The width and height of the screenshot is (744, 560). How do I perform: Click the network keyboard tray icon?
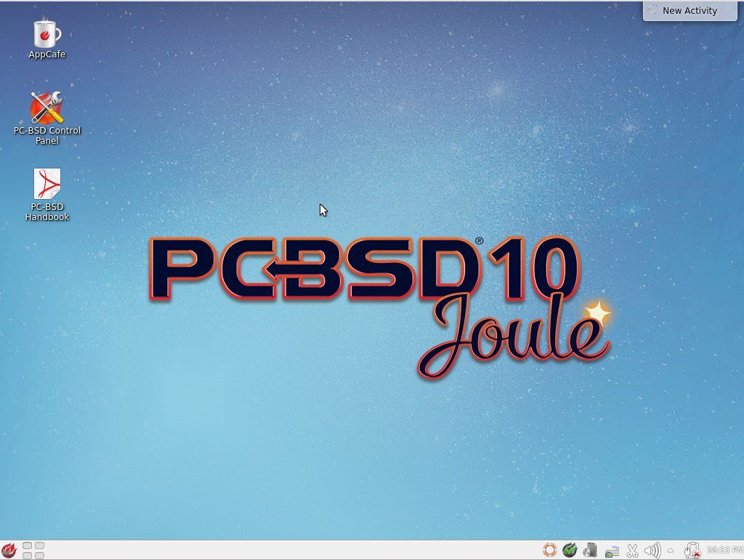point(612,551)
